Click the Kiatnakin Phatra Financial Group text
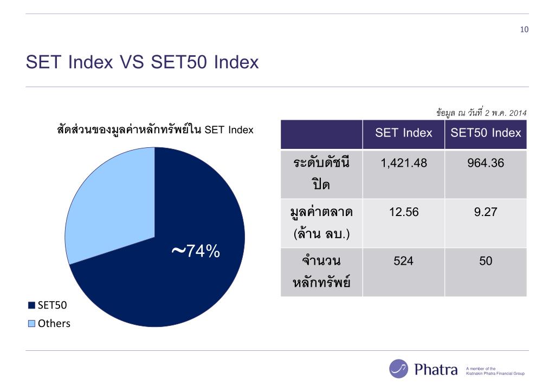This screenshot has width=555, height=392. [x=495, y=373]
